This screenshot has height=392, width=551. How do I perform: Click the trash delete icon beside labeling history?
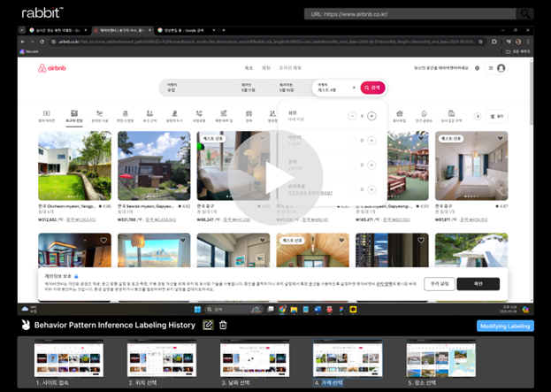[x=223, y=325]
